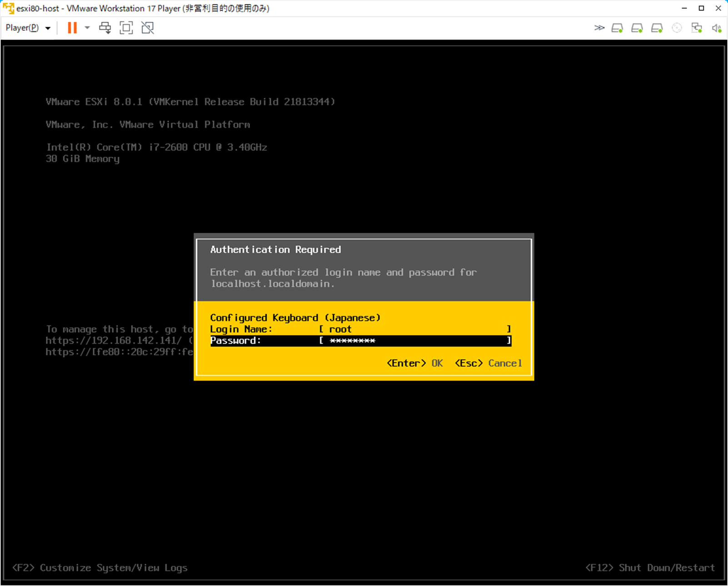Click the 'localhost.localdomain.' hostname text

click(x=273, y=284)
